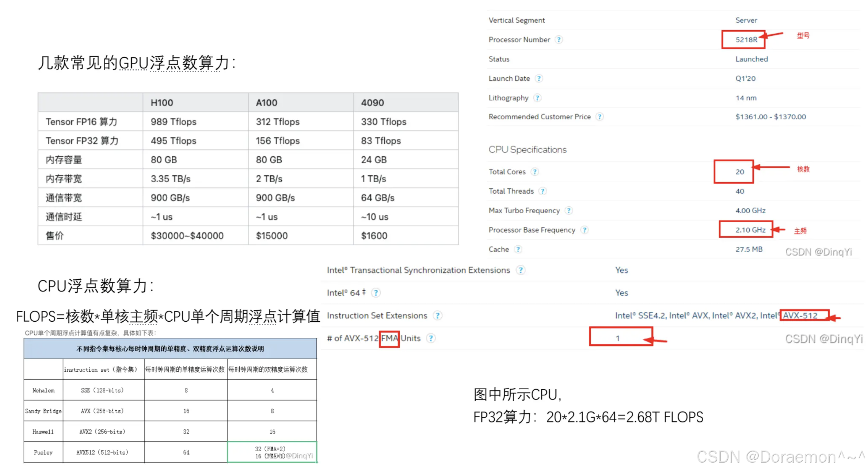
Task: Click the blue instruction set table header
Action: point(170,349)
